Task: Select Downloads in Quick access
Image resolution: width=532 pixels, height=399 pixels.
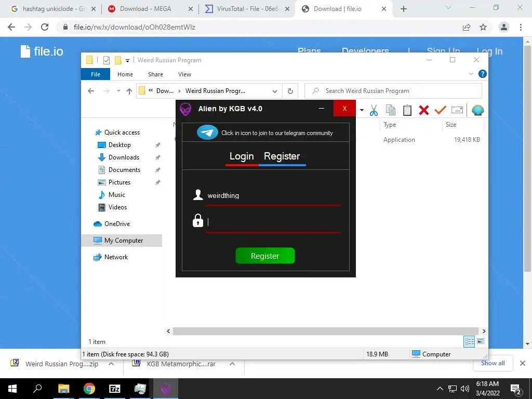Action: (124, 157)
